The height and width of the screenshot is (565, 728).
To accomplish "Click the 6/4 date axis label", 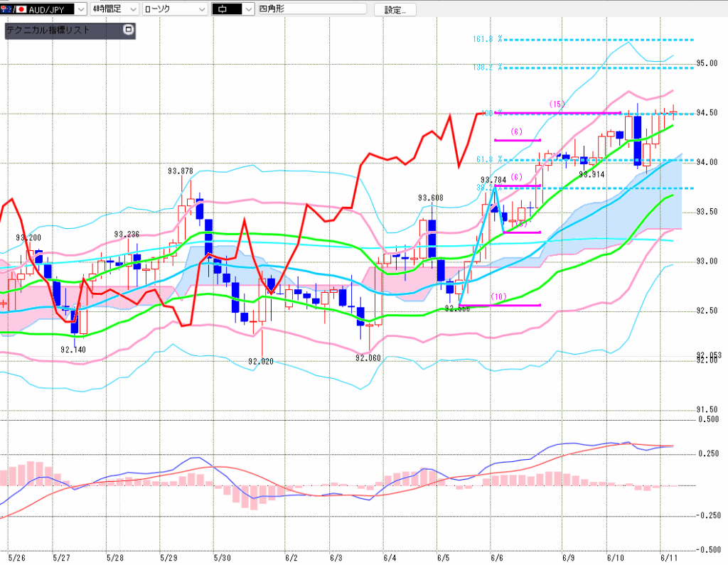I will (390, 558).
